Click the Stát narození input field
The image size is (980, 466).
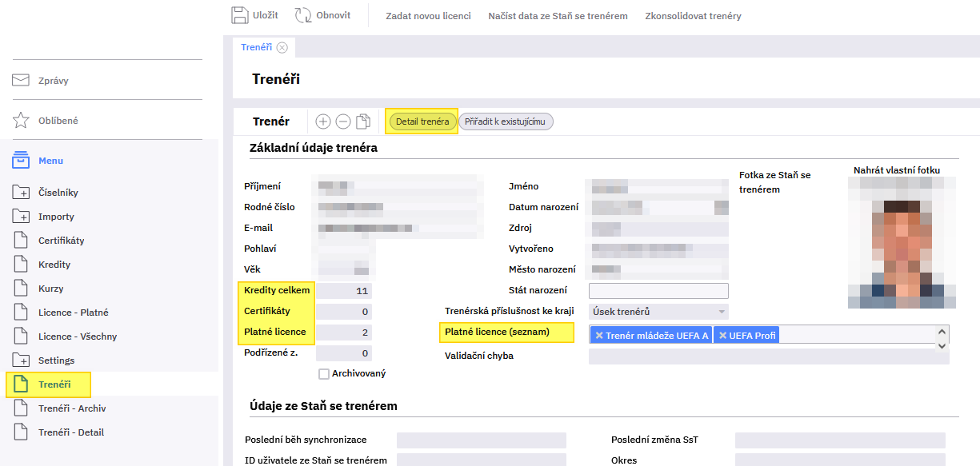(x=658, y=291)
